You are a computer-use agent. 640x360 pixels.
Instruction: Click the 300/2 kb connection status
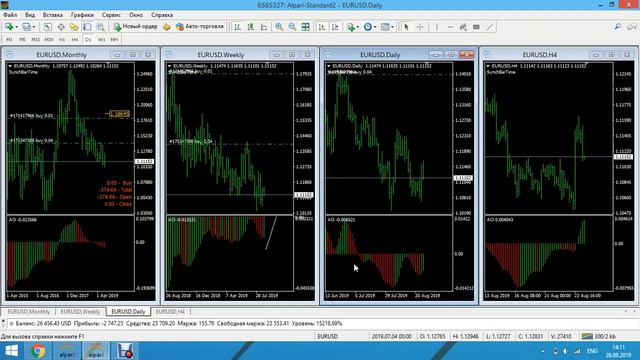point(598,336)
